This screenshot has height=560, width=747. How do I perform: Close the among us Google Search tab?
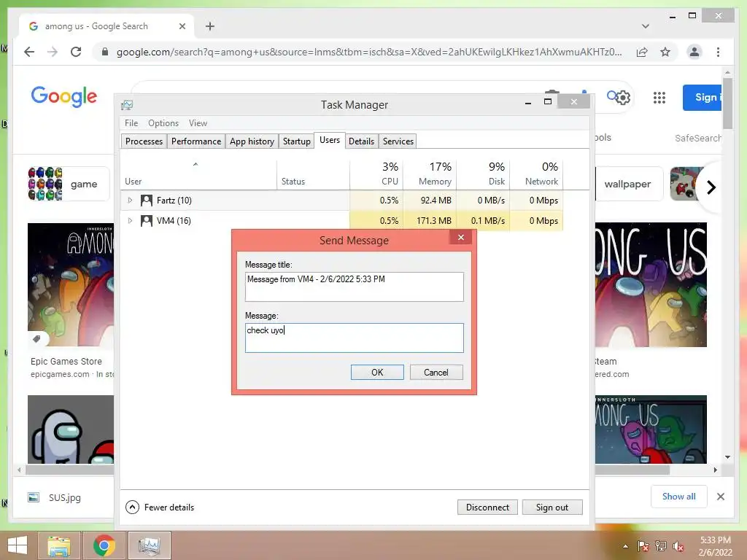click(182, 26)
